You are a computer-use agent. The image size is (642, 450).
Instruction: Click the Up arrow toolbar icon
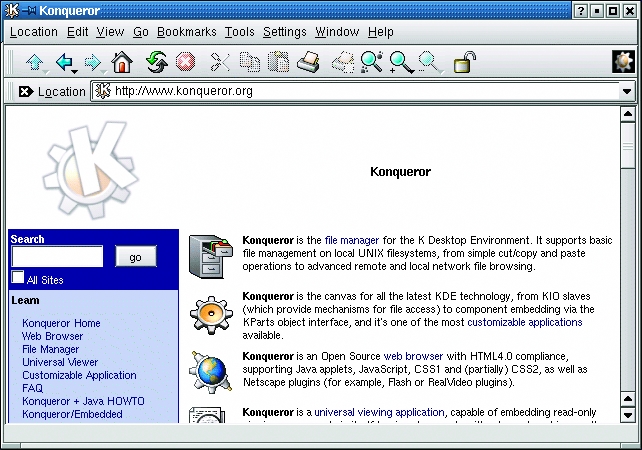point(35,63)
